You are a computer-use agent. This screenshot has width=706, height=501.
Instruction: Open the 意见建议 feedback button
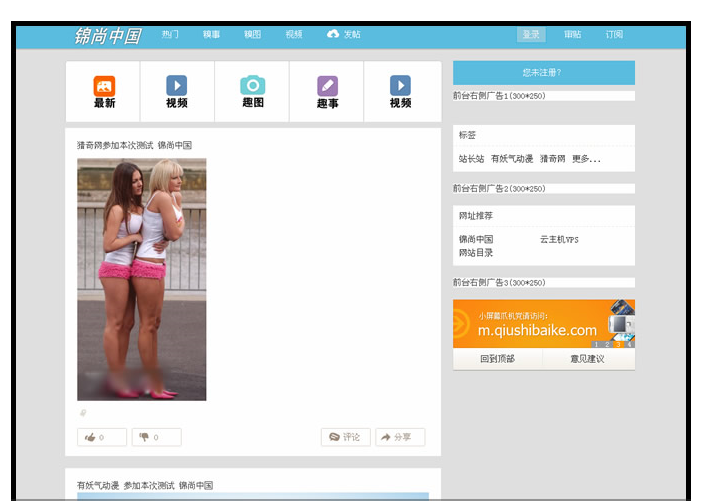(x=587, y=359)
